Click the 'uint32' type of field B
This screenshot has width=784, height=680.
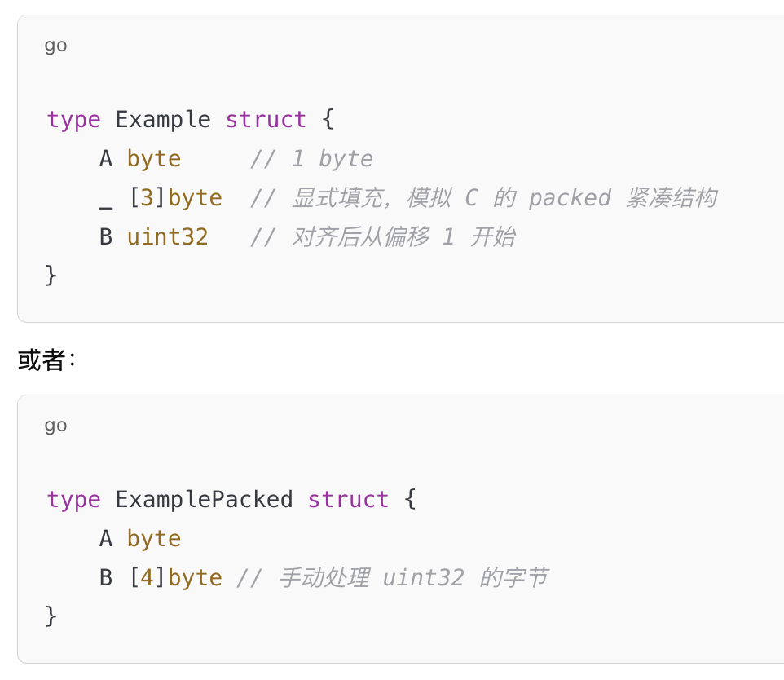(x=168, y=236)
